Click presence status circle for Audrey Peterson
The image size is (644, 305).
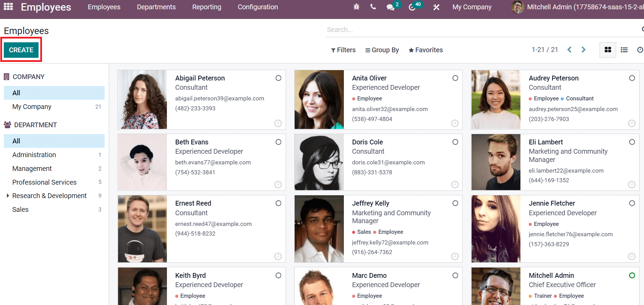coord(632,78)
